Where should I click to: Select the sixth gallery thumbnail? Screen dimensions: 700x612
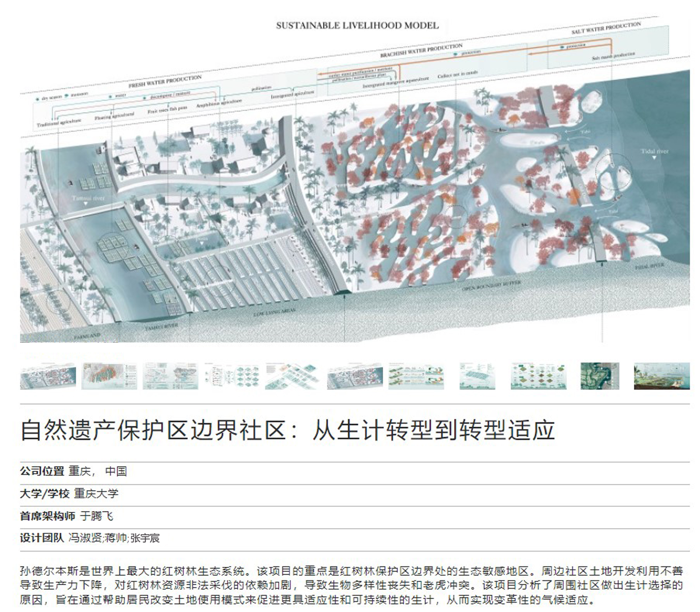tap(355, 376)
